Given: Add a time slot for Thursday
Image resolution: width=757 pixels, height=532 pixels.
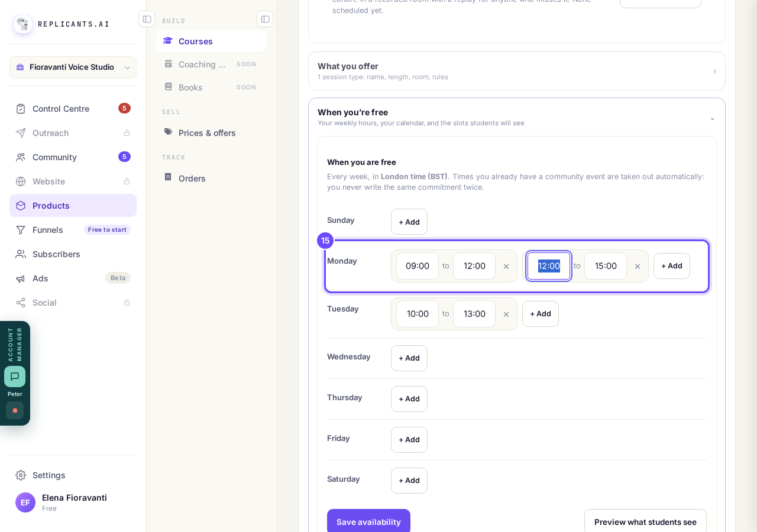Looking at the screenshot, I should [x=409, y=399].
